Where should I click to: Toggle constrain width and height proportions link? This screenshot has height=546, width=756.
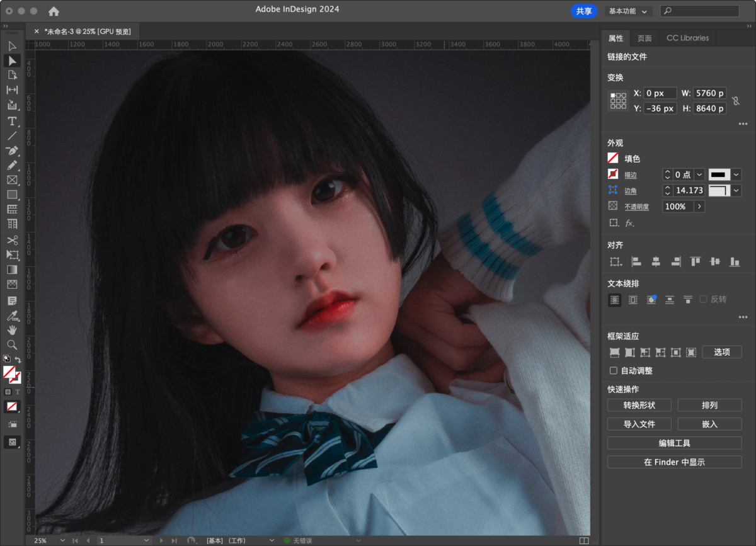click(736, 101)
